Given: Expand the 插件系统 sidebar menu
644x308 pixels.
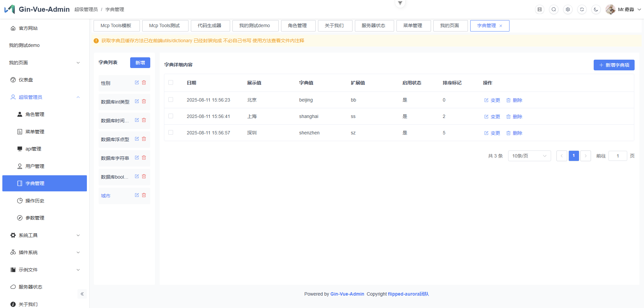Looking at the screenshot, I should pos(45,252).
